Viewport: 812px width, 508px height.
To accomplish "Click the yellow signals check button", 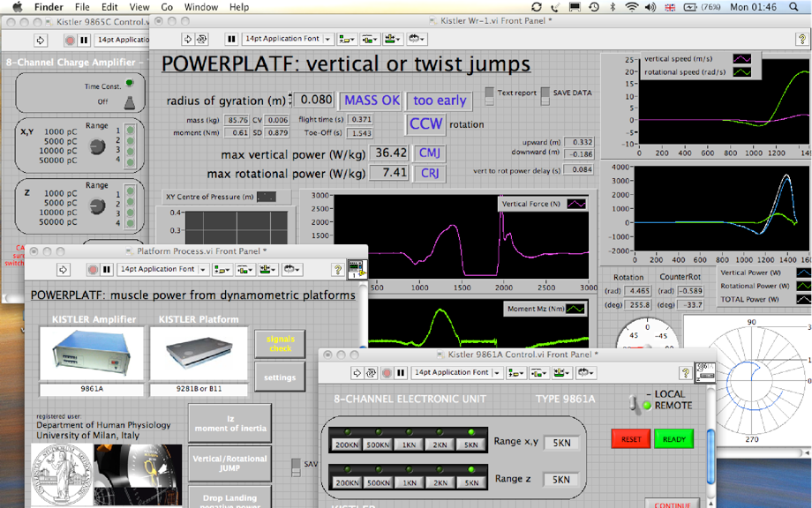I will tap(280, 343).
